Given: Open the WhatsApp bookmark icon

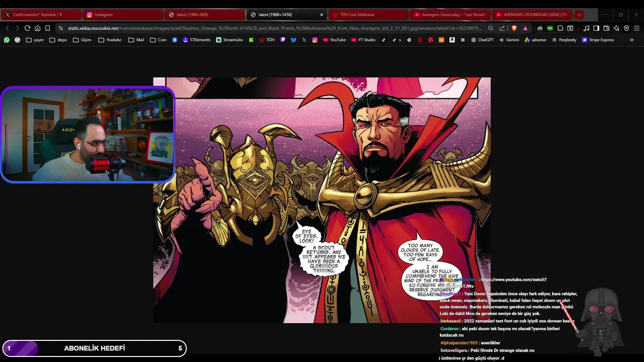Looking at the screenshot, I should [x=7, y=40].
